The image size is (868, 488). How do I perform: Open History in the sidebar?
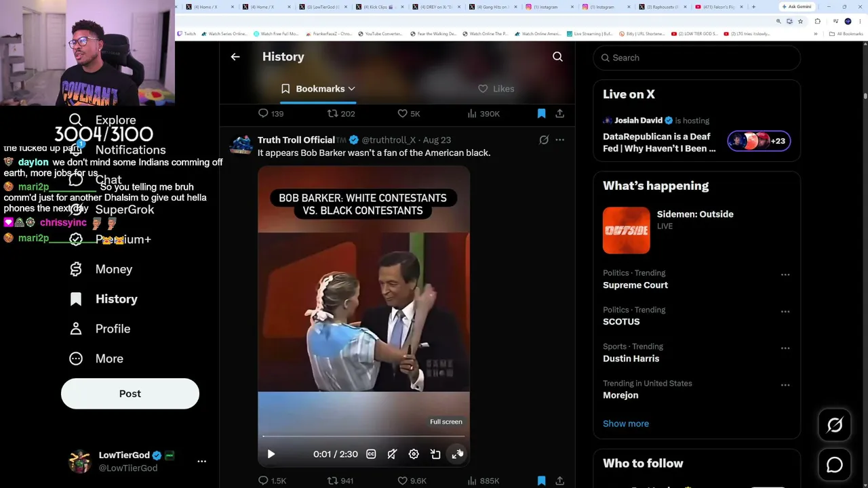[103, 299]
